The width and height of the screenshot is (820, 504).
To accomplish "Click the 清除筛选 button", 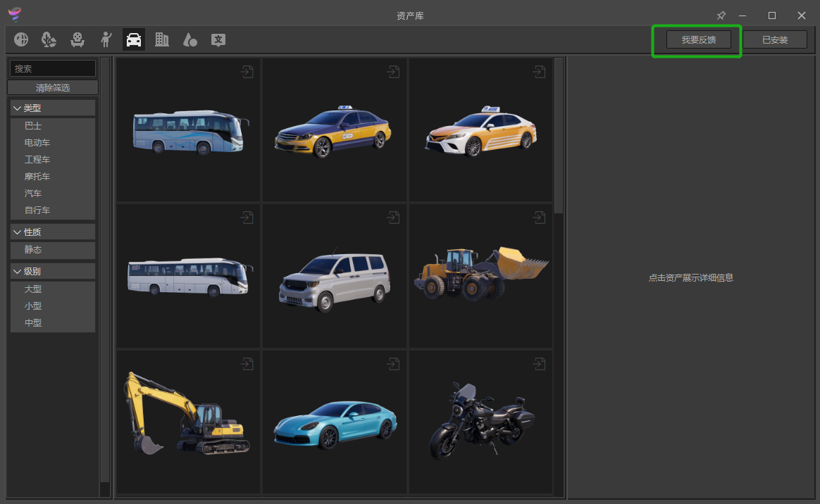I will (x=53, y=88).
